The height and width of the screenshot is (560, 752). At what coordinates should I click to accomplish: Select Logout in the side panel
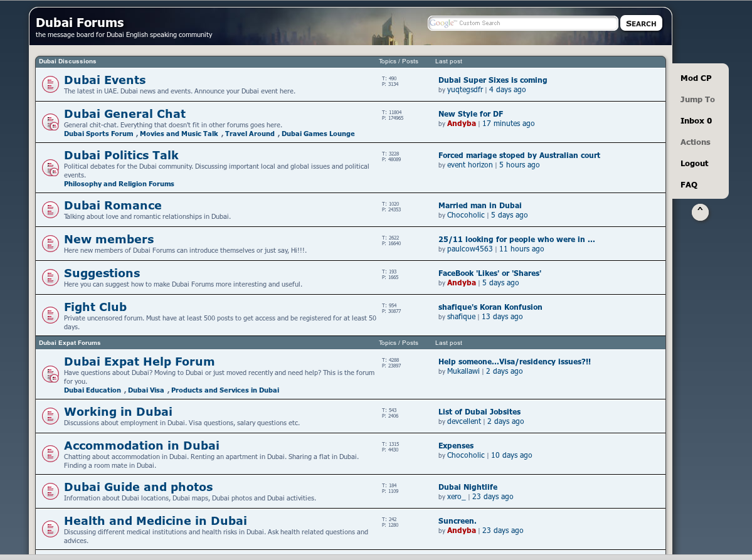(694, 164)
